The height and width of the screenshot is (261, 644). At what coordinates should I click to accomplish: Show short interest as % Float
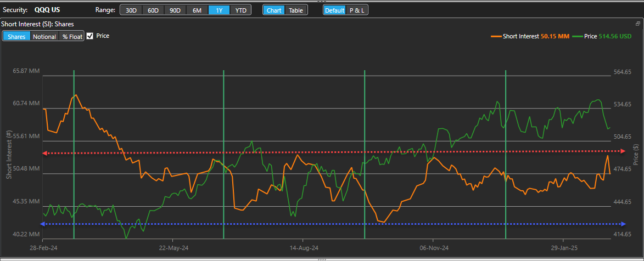click(72, 37)
